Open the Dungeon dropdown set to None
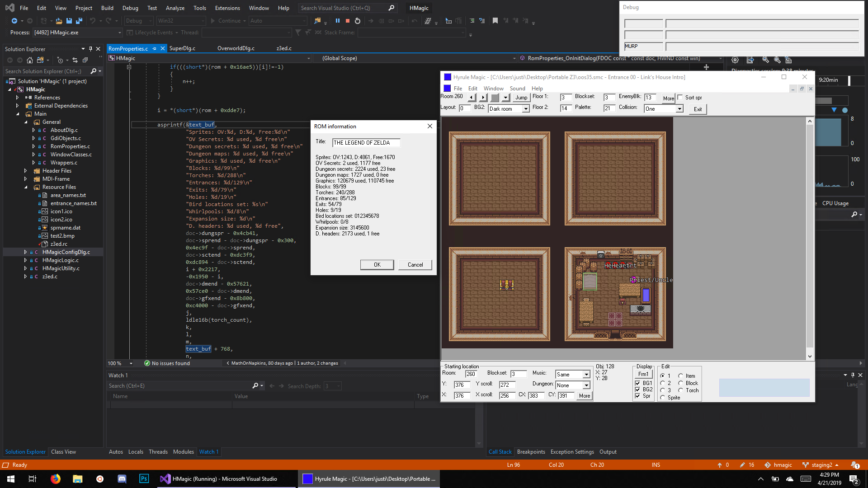This screenshot has width=868, height=488. tap(586, 385)
